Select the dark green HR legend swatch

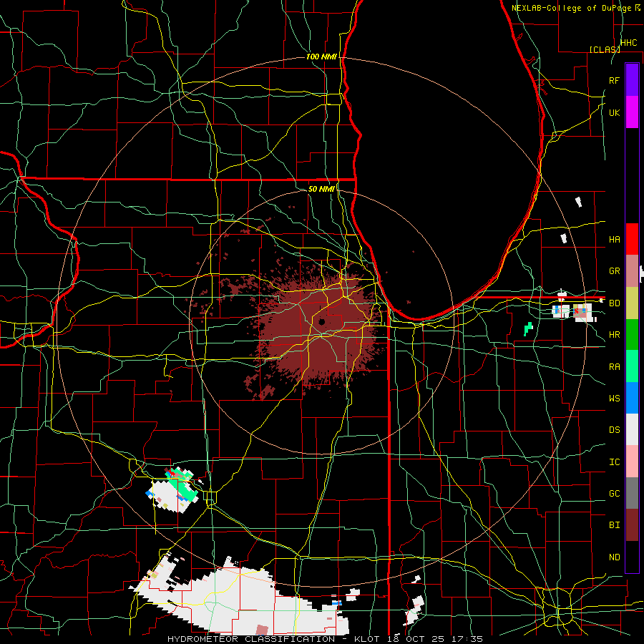pos(632,334)
